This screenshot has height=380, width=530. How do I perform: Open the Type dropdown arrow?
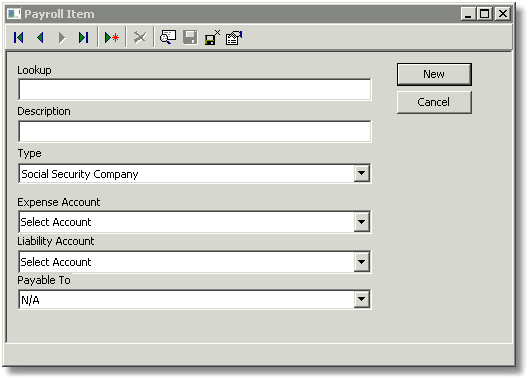(361, 173)
